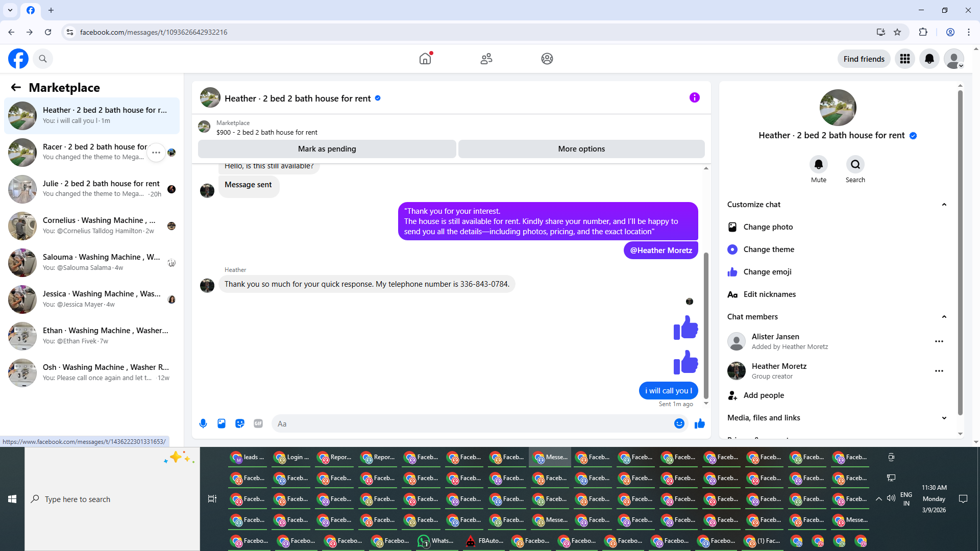Send a thumbs-up like in composer

coord(699,423)
